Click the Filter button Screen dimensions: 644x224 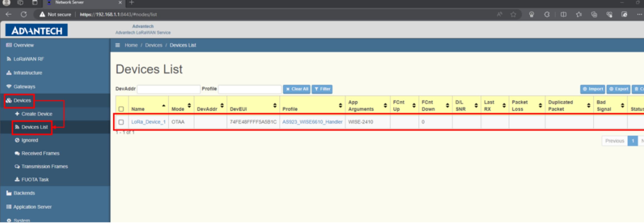322,89
